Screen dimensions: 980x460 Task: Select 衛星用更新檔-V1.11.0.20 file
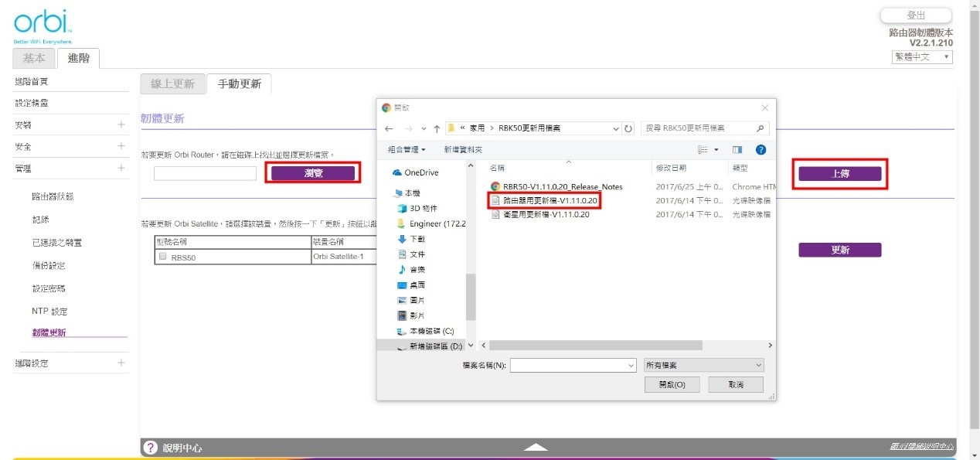540,214
